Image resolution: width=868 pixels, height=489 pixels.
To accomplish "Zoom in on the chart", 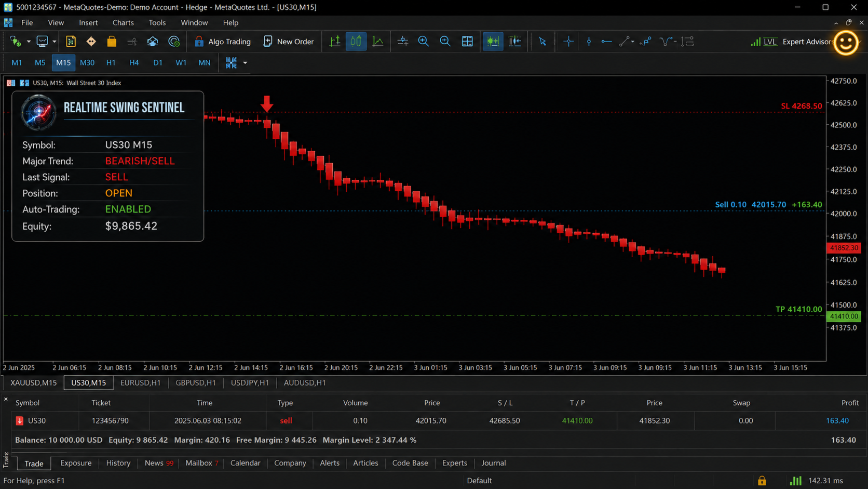I will point(424,42).
